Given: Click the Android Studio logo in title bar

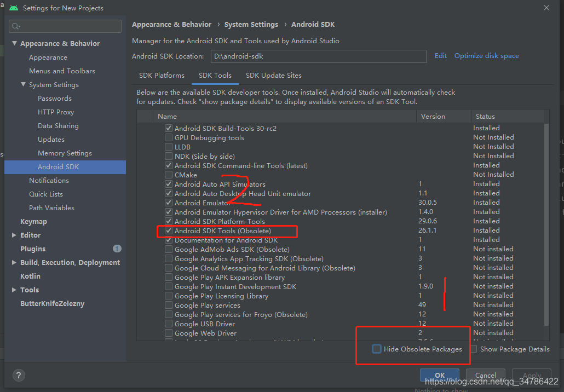Looking at the screenshot, I should coord(14,8).
